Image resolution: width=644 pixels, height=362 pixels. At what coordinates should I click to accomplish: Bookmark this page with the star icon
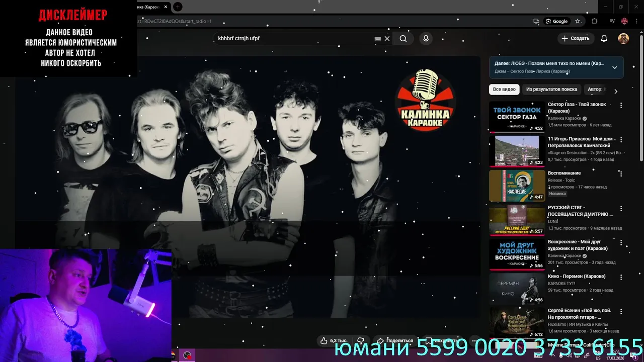[578, 21]
